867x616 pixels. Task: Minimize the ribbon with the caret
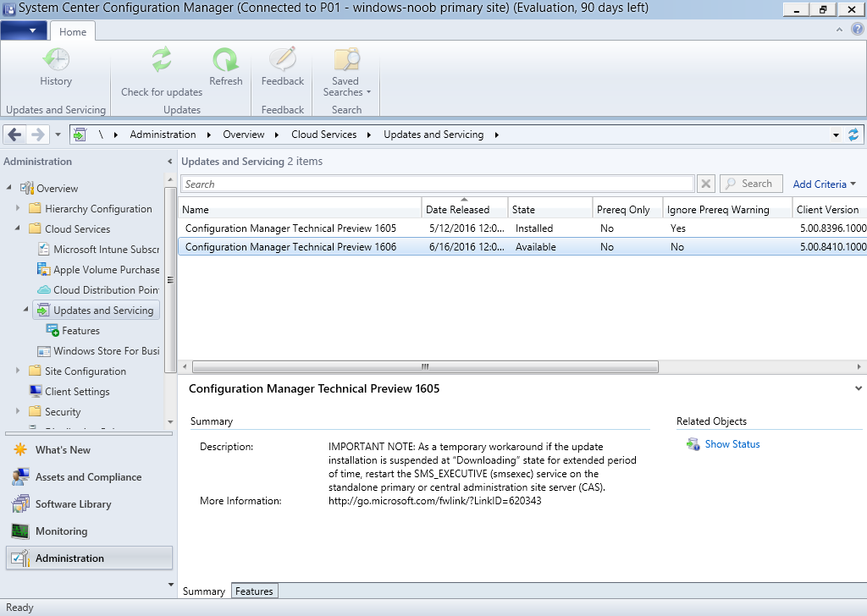tap(839, 30)
